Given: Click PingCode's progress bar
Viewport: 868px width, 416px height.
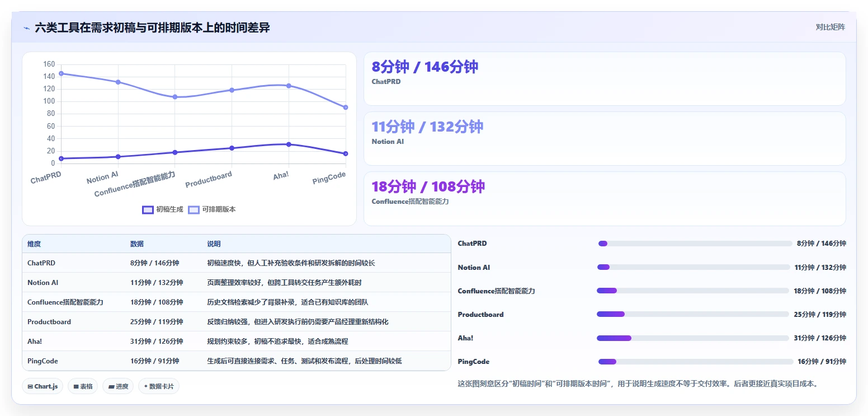Looking at the screenshot, I should (x=696, y=361).
